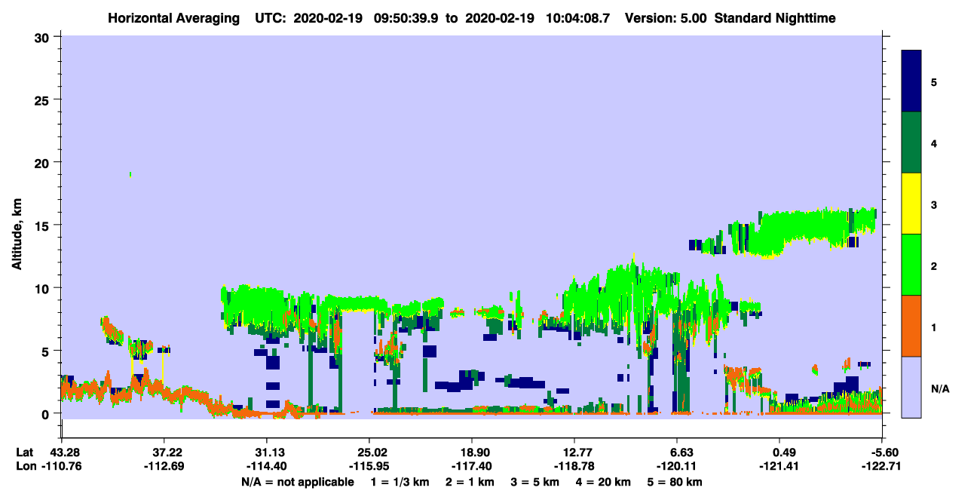Click the 'Lat' row label
This screenshot has width=980, height=503.
25,452
